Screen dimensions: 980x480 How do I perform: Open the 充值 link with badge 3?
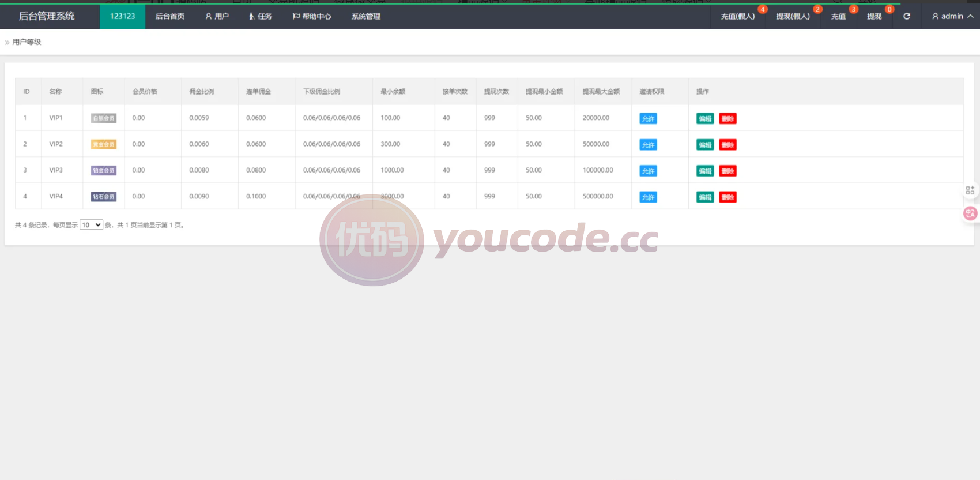coord(839,16)
